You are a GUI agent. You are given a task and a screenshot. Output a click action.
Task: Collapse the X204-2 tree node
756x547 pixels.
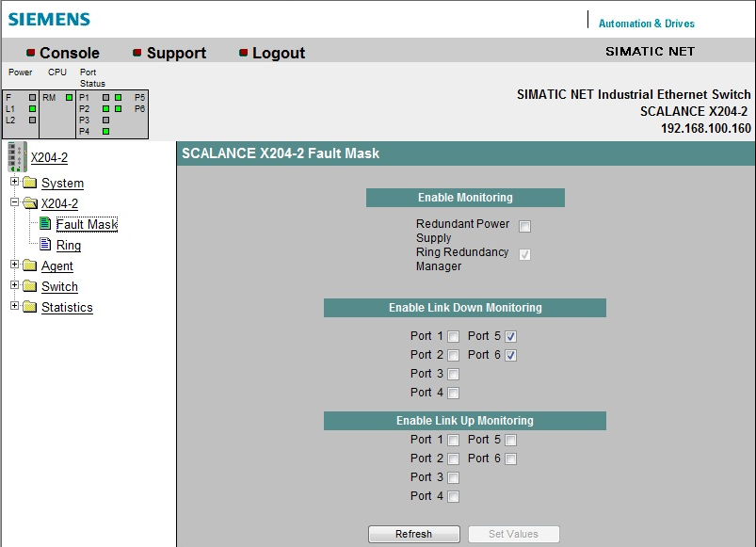pos(13,202)
